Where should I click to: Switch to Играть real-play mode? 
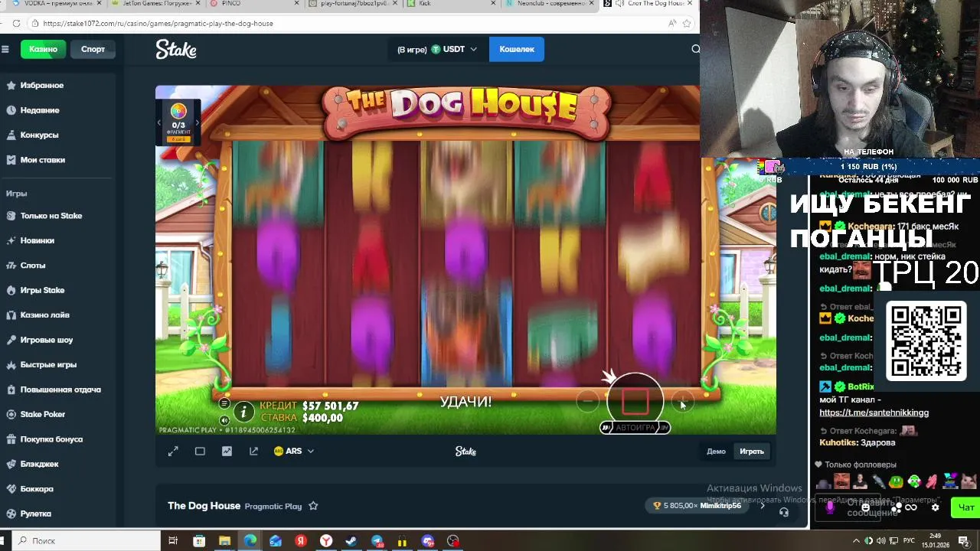click(752, 452)
